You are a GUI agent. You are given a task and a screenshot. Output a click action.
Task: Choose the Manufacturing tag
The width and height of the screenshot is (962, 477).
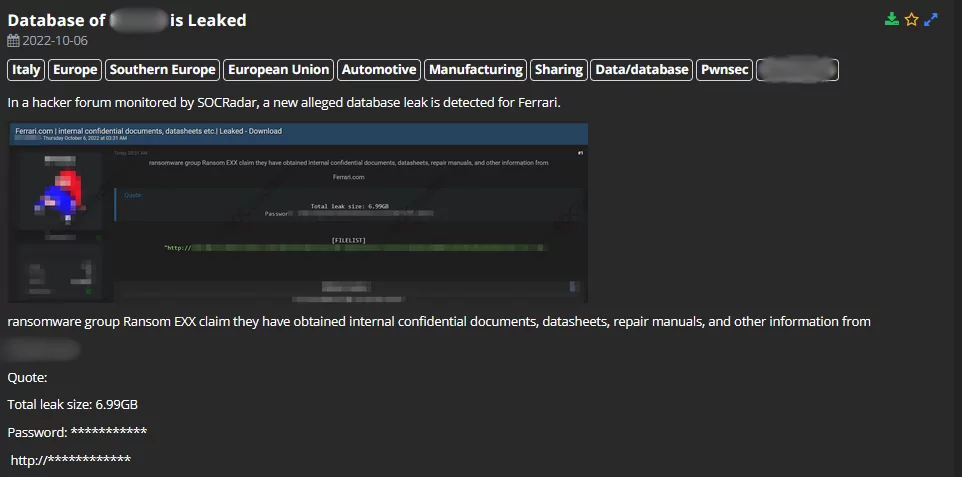(x=475, y=70)
